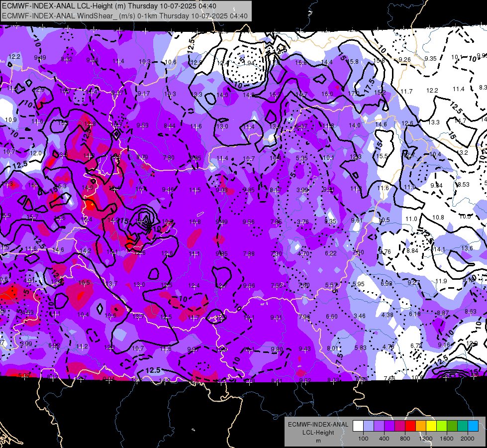
Task: Click the grid value 7.96
Action: click(304, 317)
